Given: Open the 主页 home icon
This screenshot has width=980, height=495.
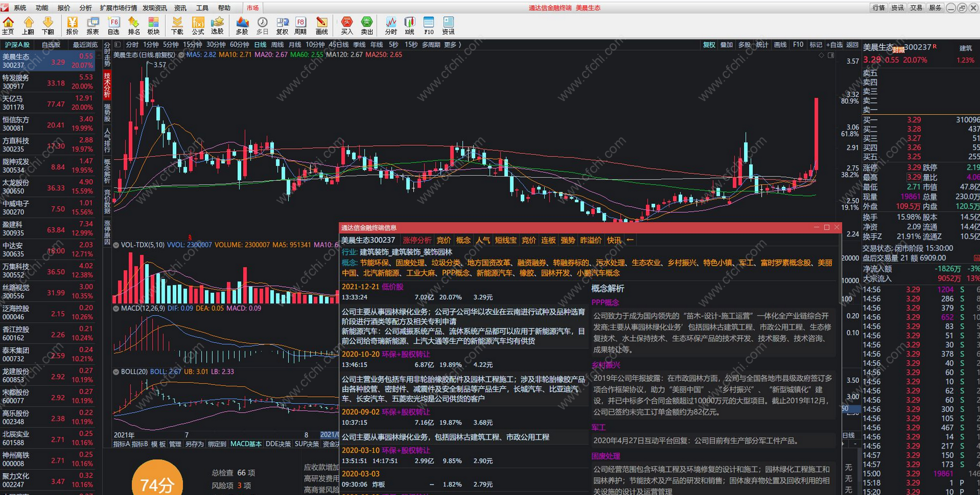Looking at the screenshot, I should click(x=8, y=25).
